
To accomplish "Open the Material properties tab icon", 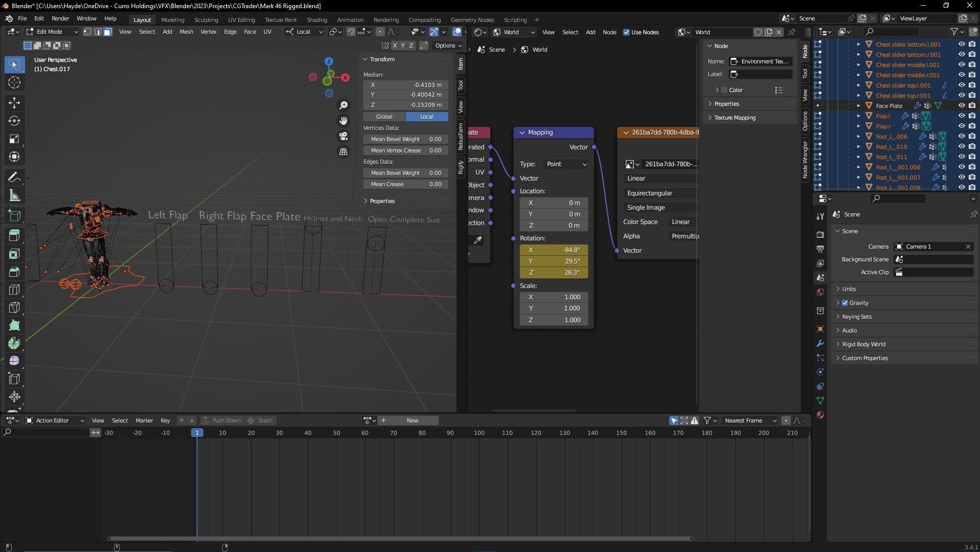I will click(x=820, y=415).
